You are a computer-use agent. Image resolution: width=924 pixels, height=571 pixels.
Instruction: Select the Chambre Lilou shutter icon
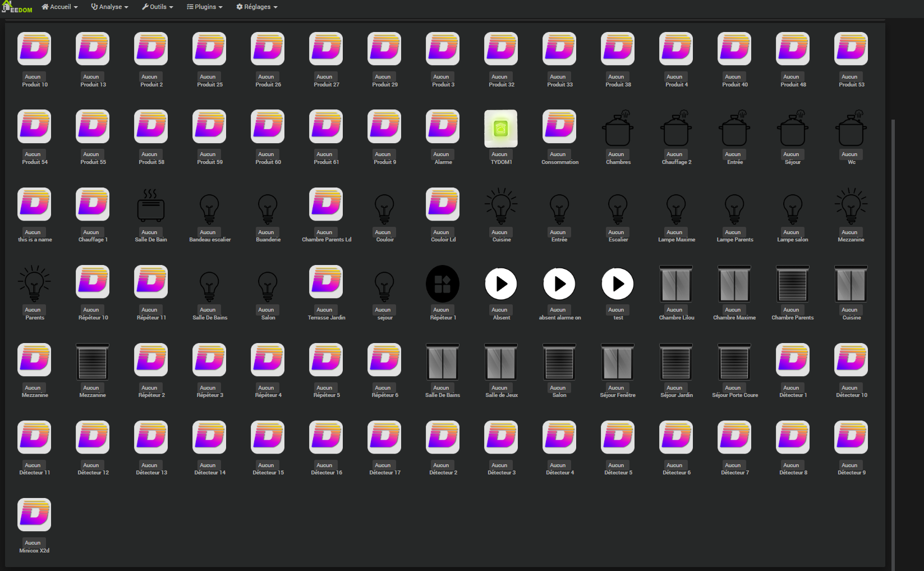pyautogui.click(x=676, y=284)
